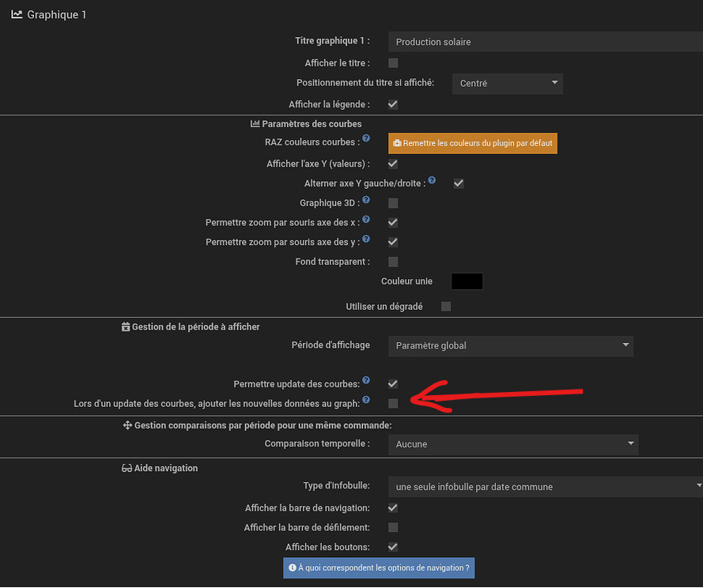703x588 pixels.
Task: Open Période d'affichage dropdown showing Paramètre global
Action: click(x=511, y=346)
